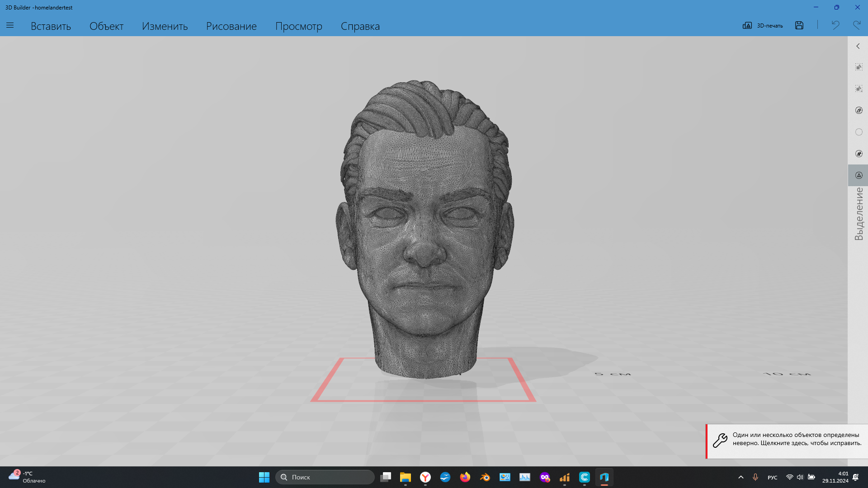Viewport: 868px width, 488px height.
Task: Click the 3D-печать button
Action: (x=763, y=26)
